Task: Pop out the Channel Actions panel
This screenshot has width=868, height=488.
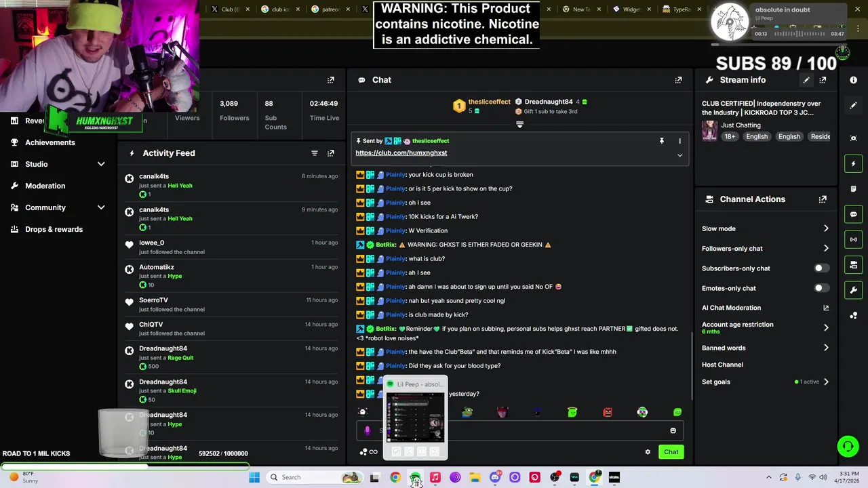Action: pos(823,199)
